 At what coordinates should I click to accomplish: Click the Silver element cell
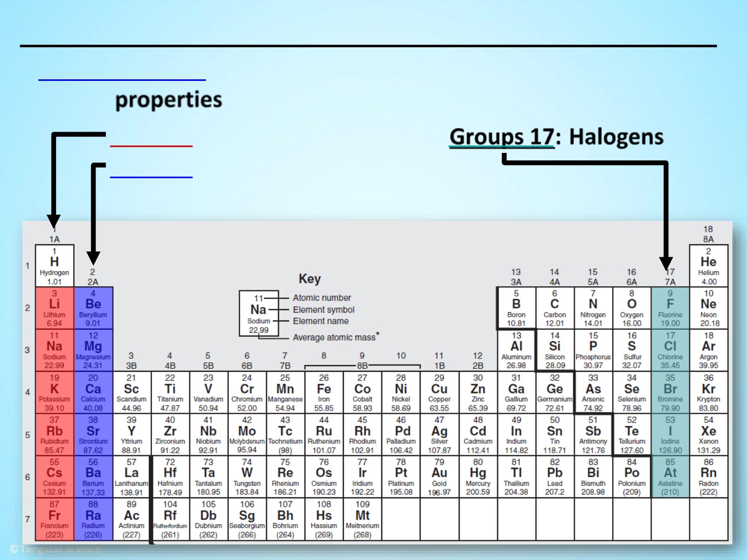click(439, 435)
